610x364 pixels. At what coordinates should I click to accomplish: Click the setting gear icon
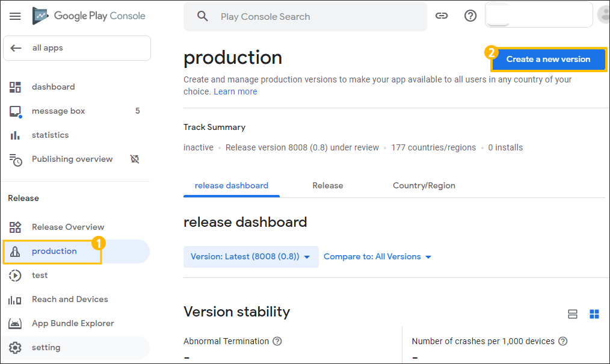click(x=15, y=348)
